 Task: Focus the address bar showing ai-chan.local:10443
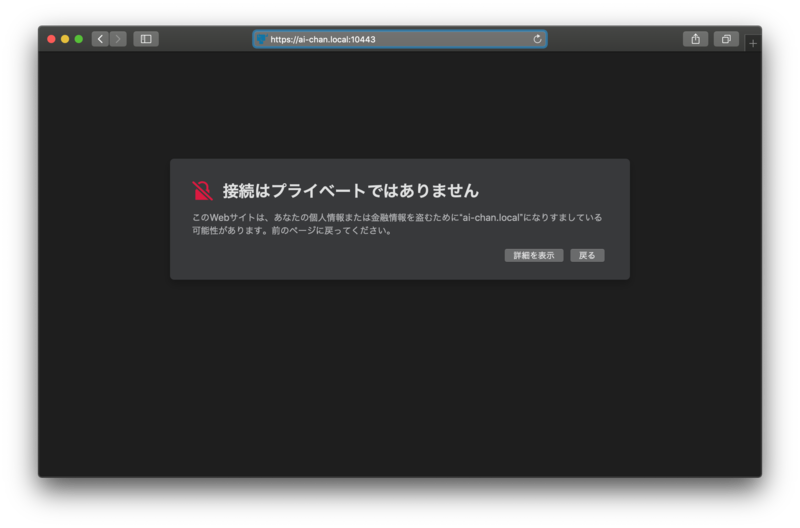(400, 39)
